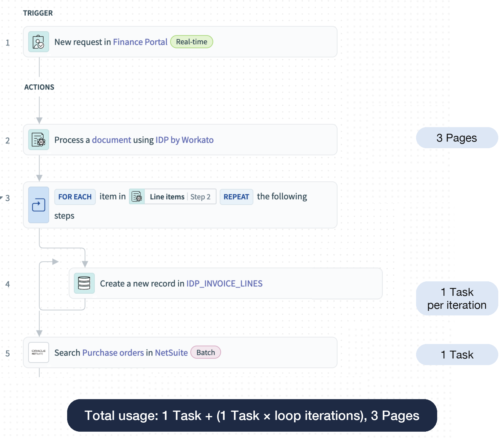
Task: Select the Search Purchase orders step card
Action: [180, 352]
